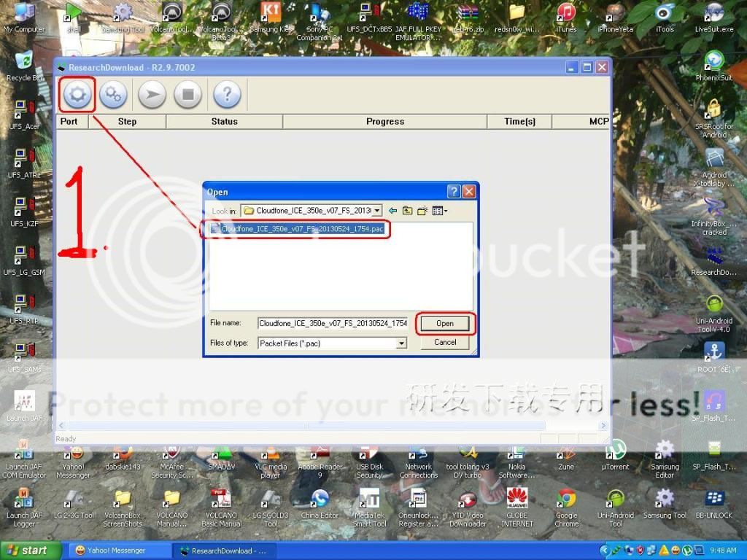Click the Progress column header

(x=384, y=122)
